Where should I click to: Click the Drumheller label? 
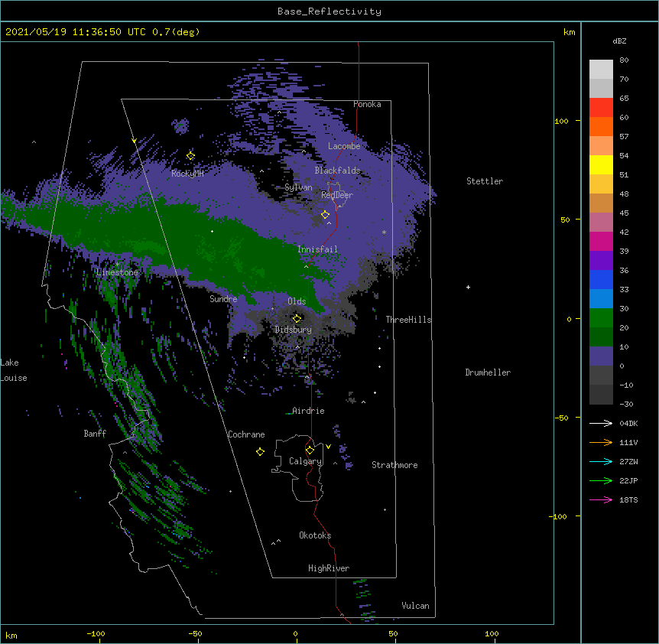tap(488, 372)
